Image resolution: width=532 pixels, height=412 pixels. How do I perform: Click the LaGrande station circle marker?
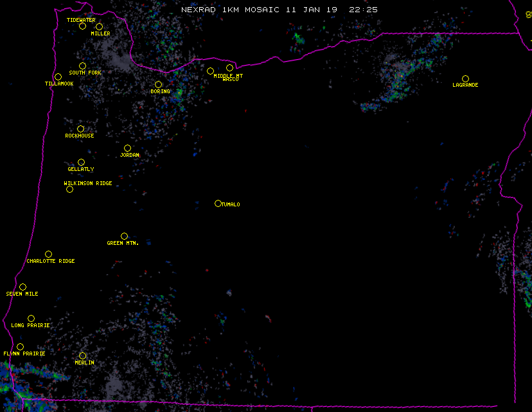pyautogui.click(x=465, y=79)
